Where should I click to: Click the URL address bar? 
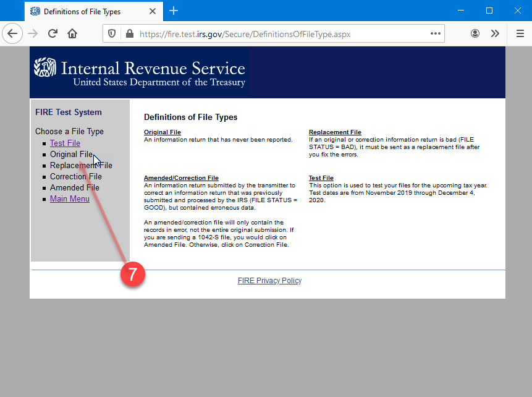coord(278,34)
